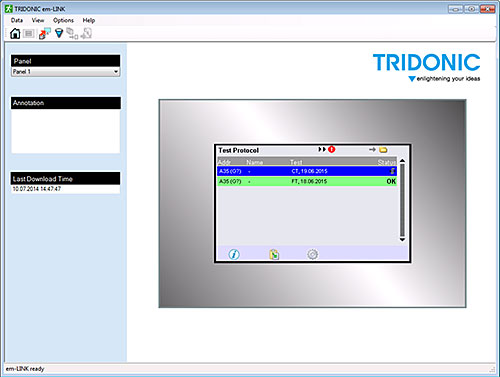500x377 pixels.
Task: Click the blue Tridonic triangle toolbar icon
Action: click(x=59, y=33)
